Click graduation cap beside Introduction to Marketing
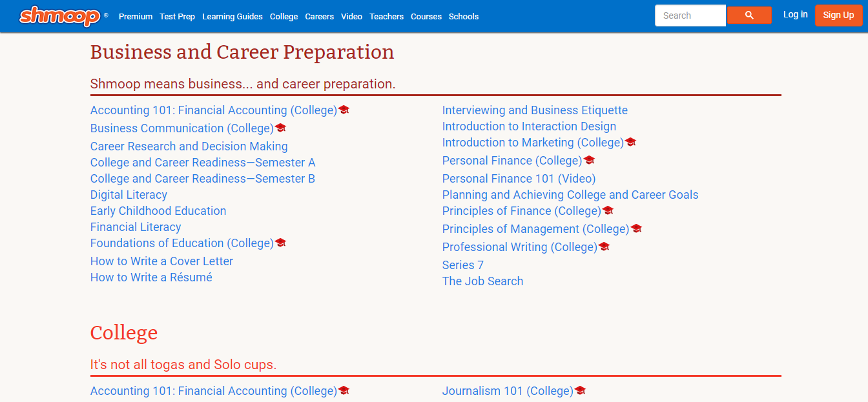 pos(631,142)
